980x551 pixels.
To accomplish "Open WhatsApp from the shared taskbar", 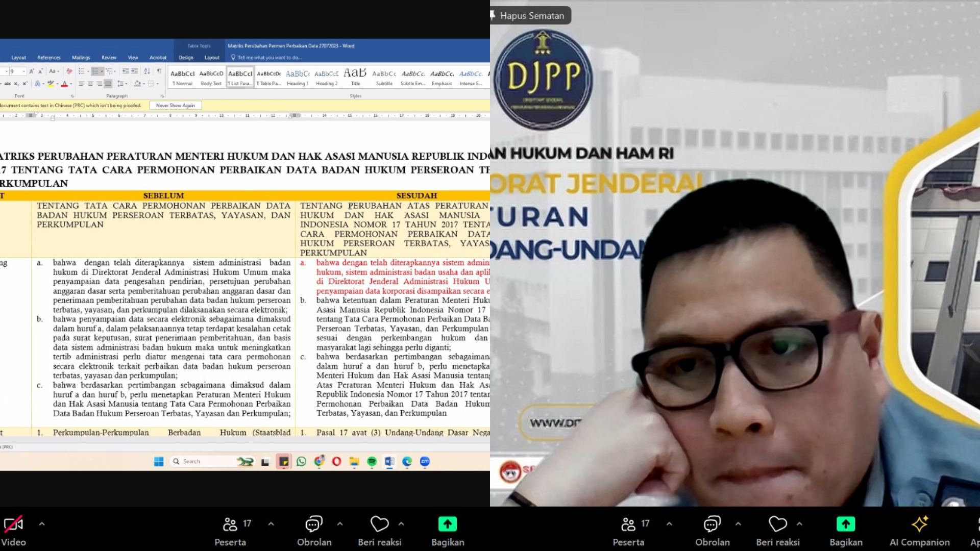I will click(301, 462).
